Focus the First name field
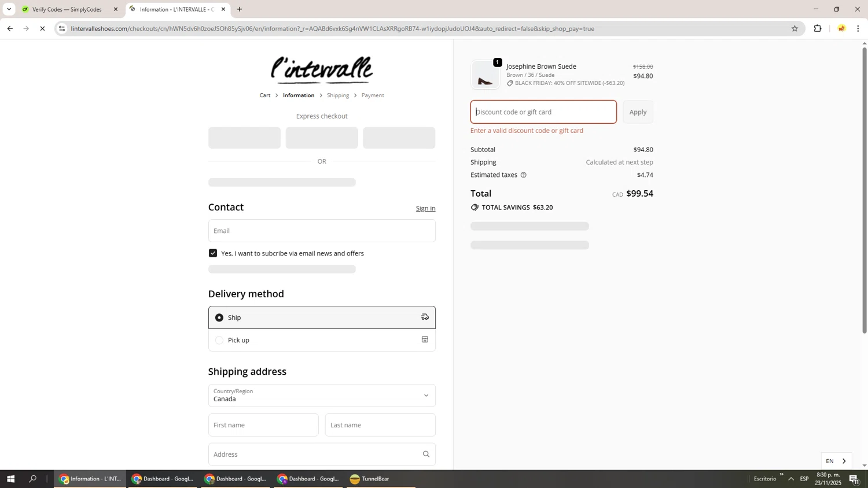The width and height of the screenshot is (868, 488). [263, 425]
